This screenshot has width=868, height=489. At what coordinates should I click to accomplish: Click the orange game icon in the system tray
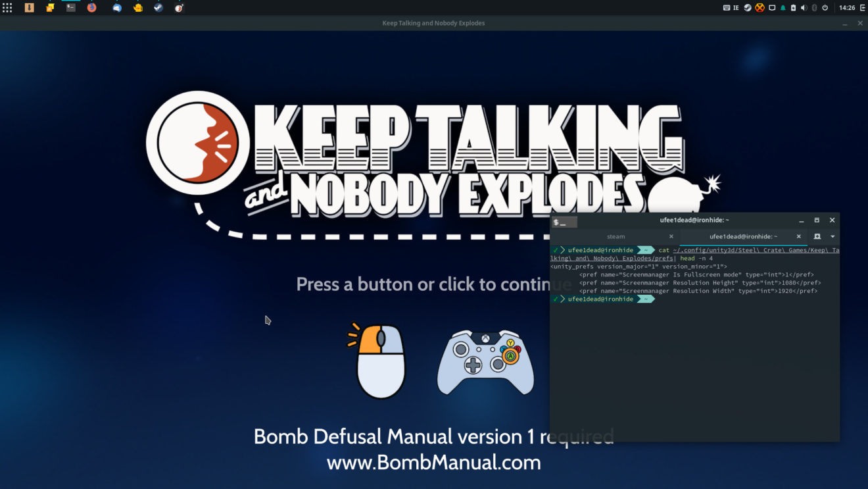759,7
